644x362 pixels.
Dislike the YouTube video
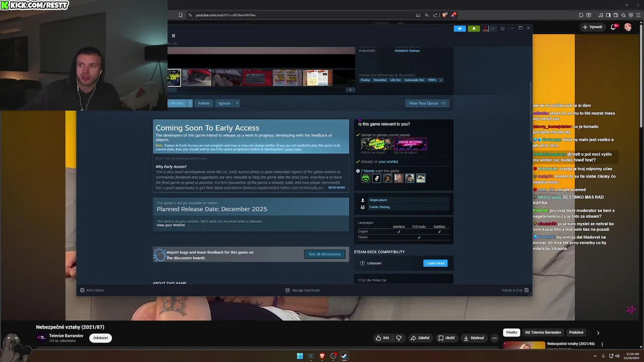(x=399, y=338)
